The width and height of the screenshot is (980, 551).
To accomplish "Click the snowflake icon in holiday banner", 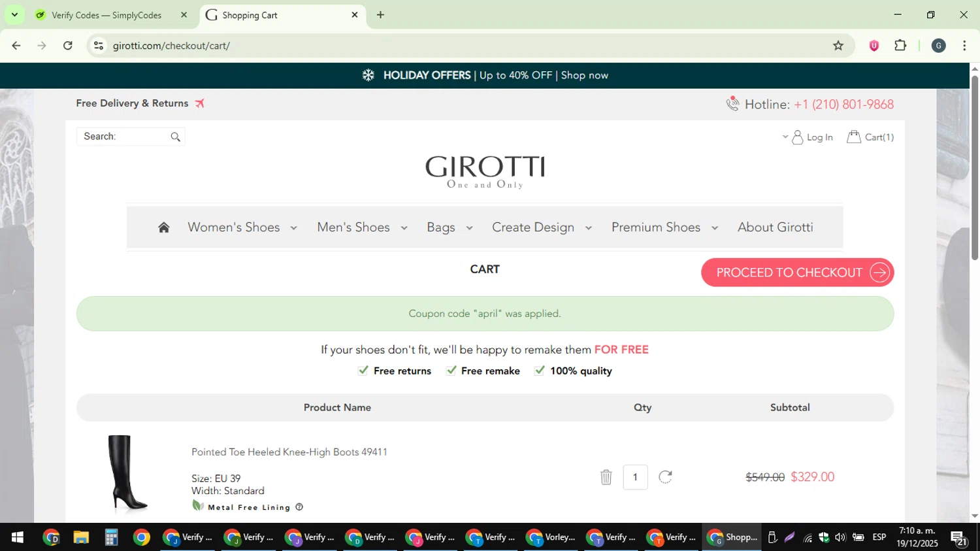I will point(368,75).
